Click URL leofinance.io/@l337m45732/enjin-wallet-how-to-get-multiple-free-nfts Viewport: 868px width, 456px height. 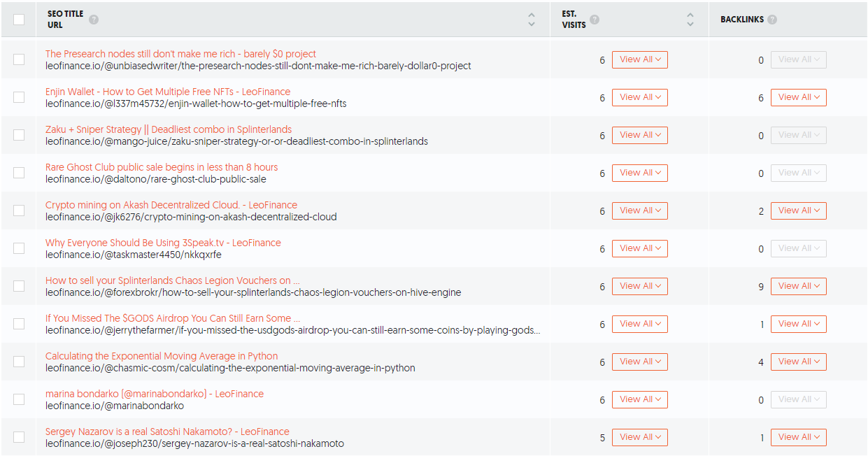[x=196, y=104]
